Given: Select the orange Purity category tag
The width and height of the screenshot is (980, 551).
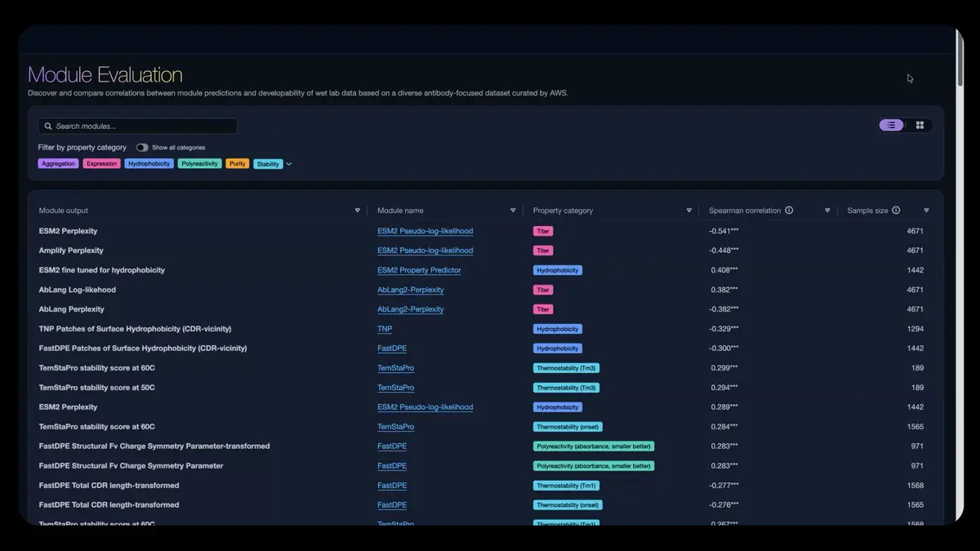Looking at the screenshot, I should click(238, 164).
